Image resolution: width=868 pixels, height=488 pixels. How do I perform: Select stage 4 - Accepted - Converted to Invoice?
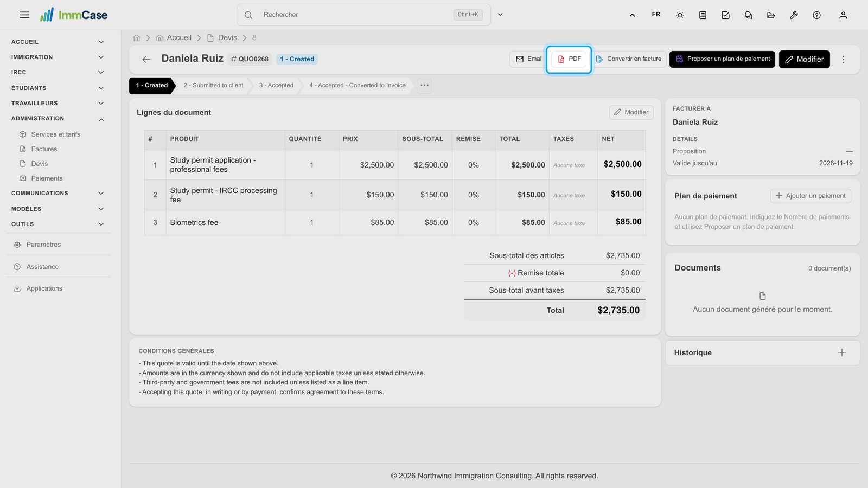pyautogui.click(x=358, y=86)
